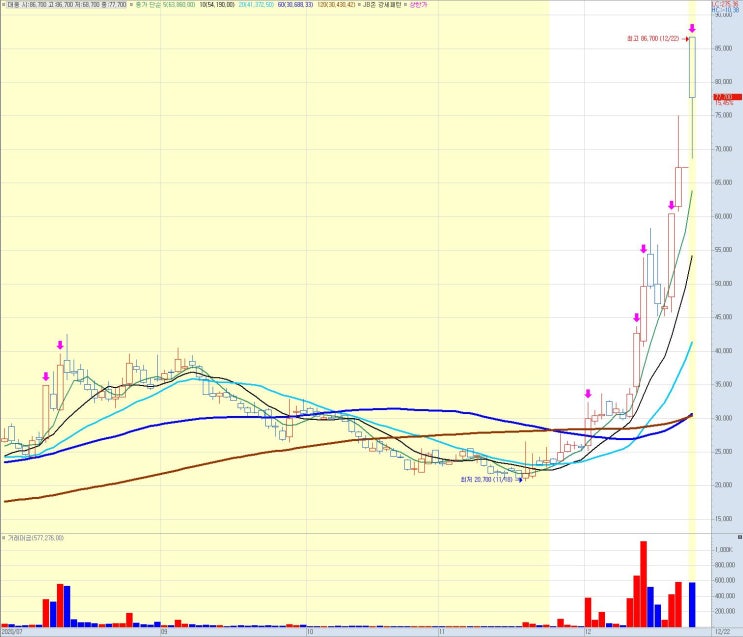Select the 20-day moving average legend
The width and height of the screenshot is (743, 637).
256,4
